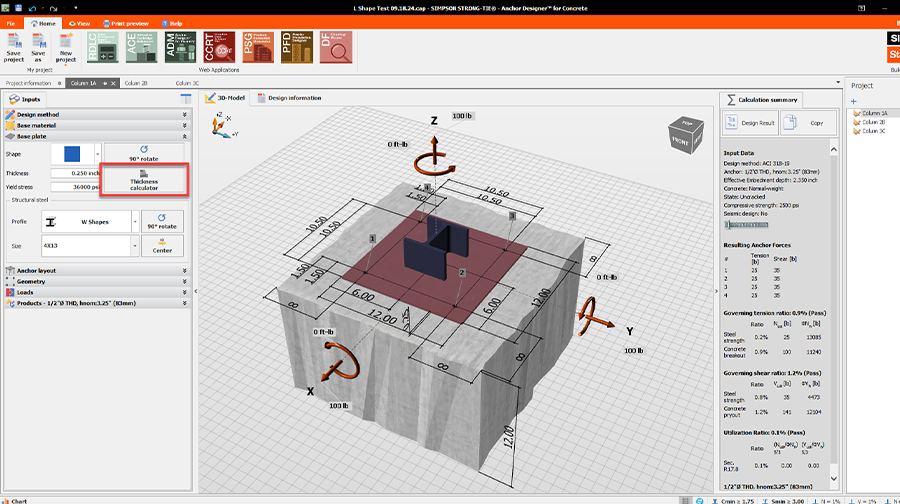Launch the PFD web application

[297, 47]
